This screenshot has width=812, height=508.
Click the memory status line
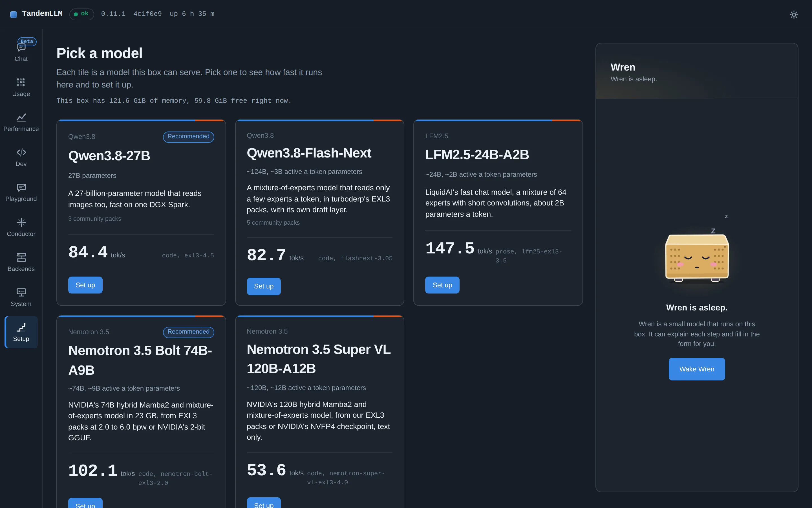pos(174,101)
